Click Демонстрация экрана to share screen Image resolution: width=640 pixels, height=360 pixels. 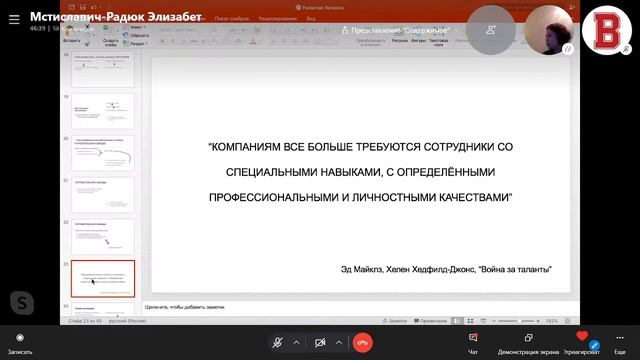click(528, 343)
